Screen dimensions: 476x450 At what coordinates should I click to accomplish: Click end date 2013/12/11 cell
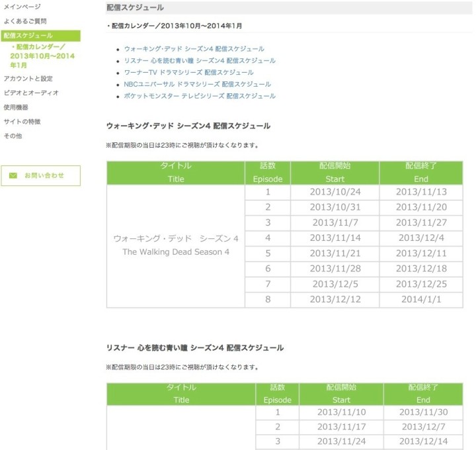(421, 253)
